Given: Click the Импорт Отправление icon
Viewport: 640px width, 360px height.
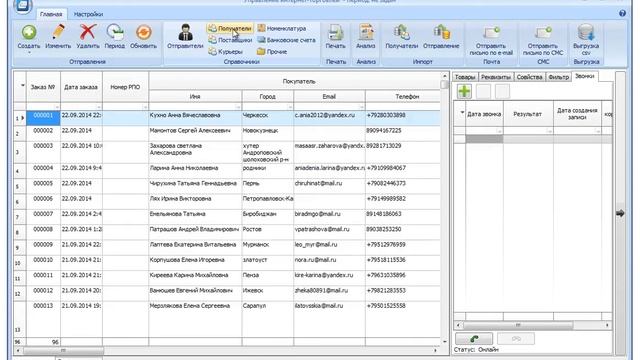Looking at the screenshot, I should coord(441,33).
